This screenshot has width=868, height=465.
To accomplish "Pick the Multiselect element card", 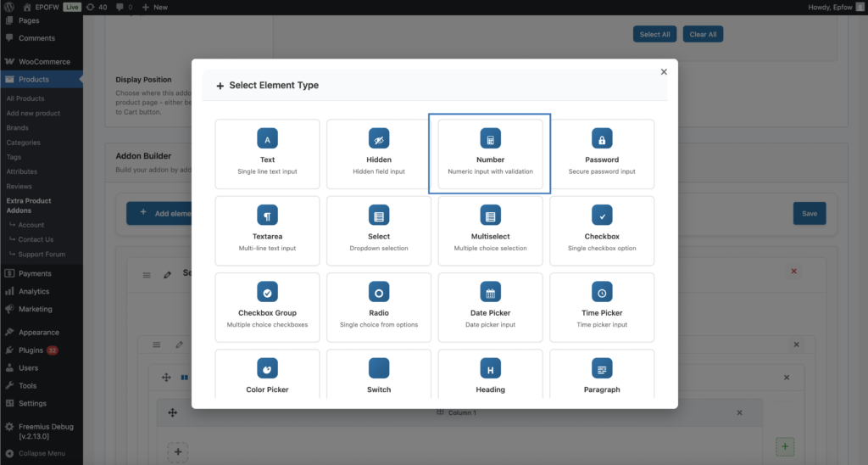I will [x=490, y=230].
